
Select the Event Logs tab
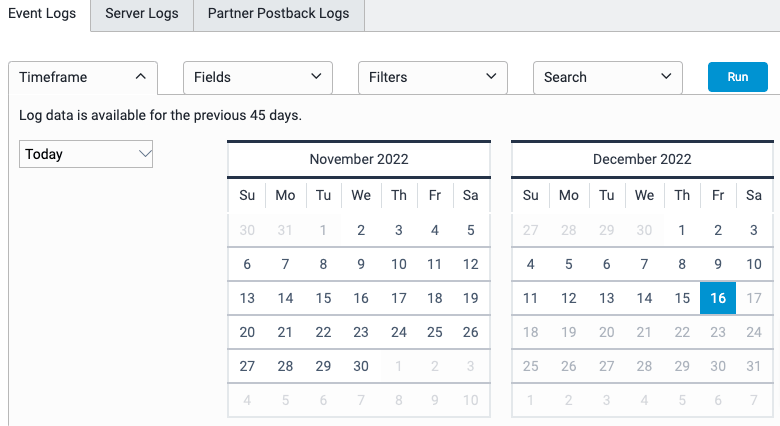[45, 15]
